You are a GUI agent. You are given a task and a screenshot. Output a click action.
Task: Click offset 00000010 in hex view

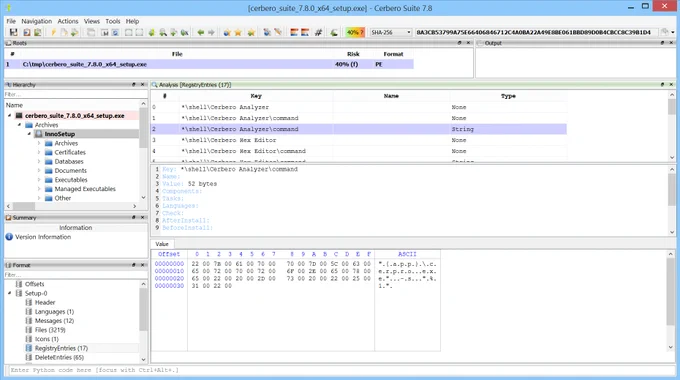tap(169, 271)
